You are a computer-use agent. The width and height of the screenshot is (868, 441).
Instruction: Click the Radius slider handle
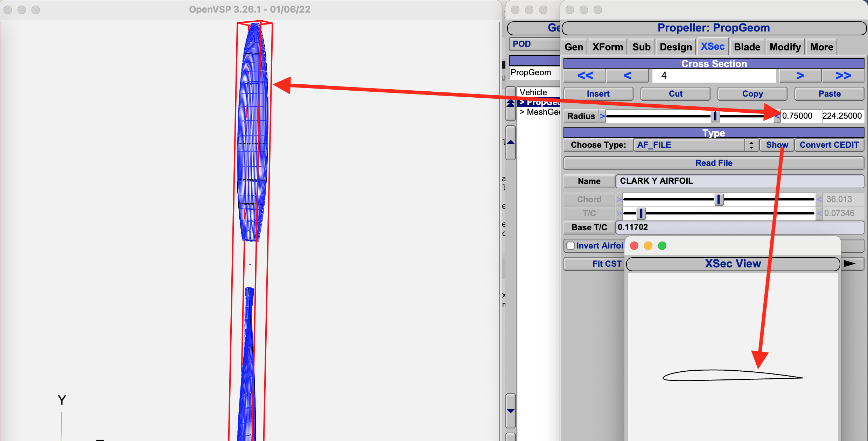coord(715,116)
